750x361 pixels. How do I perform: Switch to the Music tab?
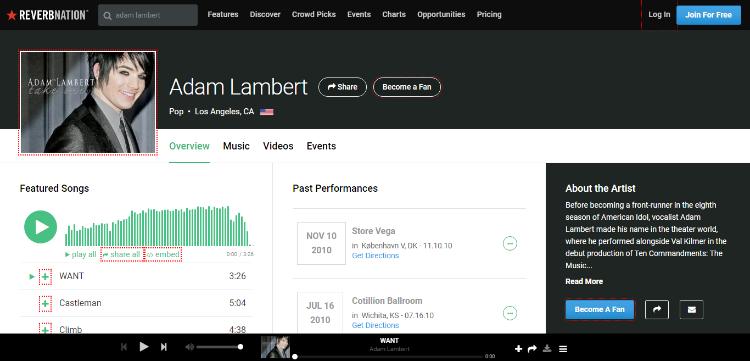236,146
